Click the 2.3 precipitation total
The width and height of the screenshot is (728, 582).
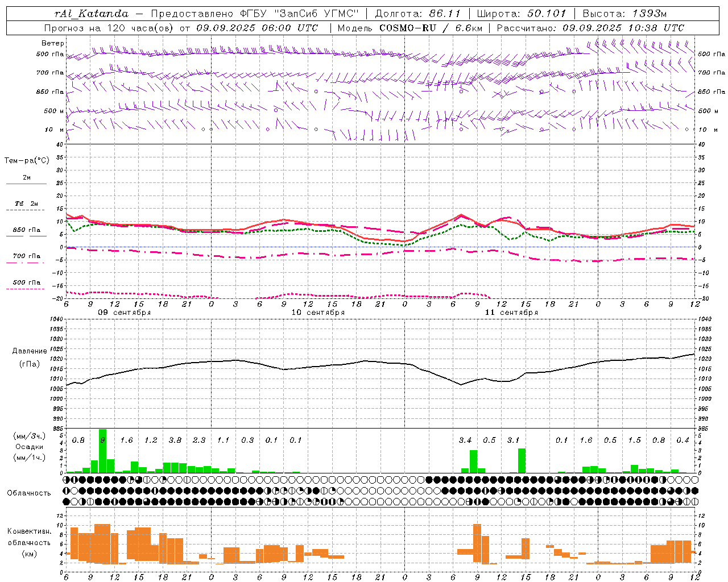pyautogui.click(x=199, y=440)
